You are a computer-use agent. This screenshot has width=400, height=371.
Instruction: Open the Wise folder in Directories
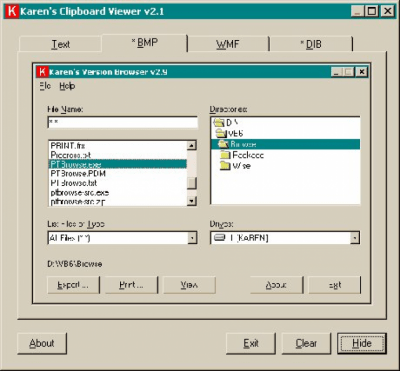[x=226, y=166]
